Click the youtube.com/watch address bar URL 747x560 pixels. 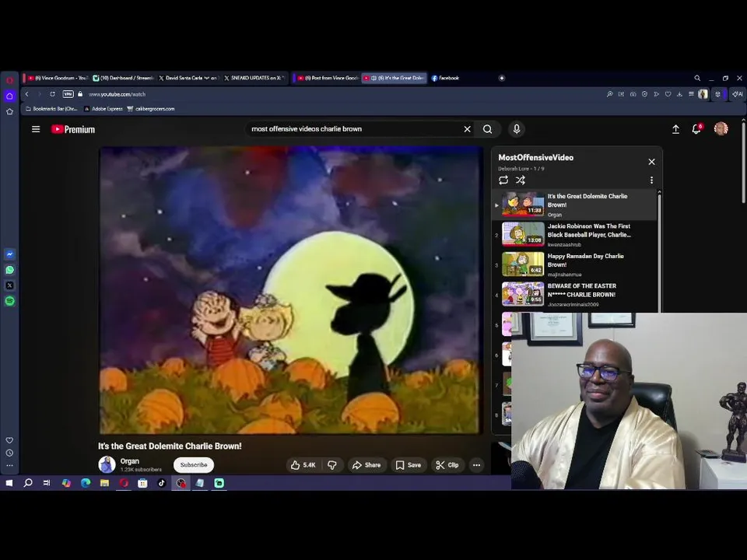click(x=117, y=94)
